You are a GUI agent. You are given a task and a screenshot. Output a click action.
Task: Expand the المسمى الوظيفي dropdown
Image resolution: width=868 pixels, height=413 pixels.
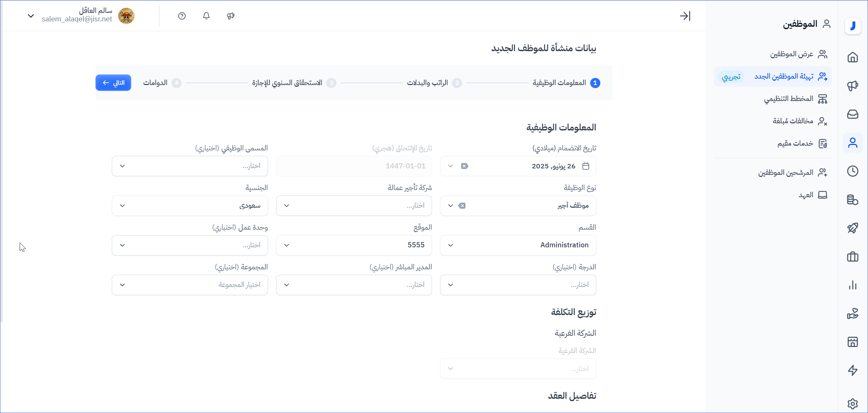point(190,166)
